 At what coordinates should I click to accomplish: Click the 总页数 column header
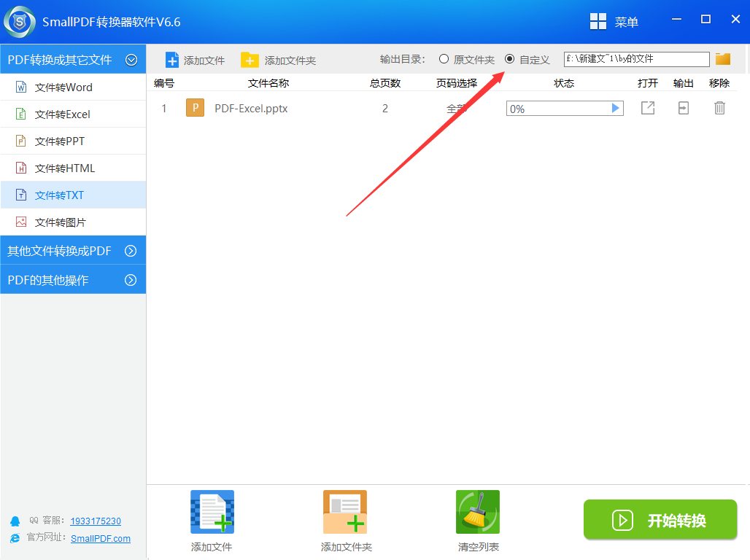(385, 83)
